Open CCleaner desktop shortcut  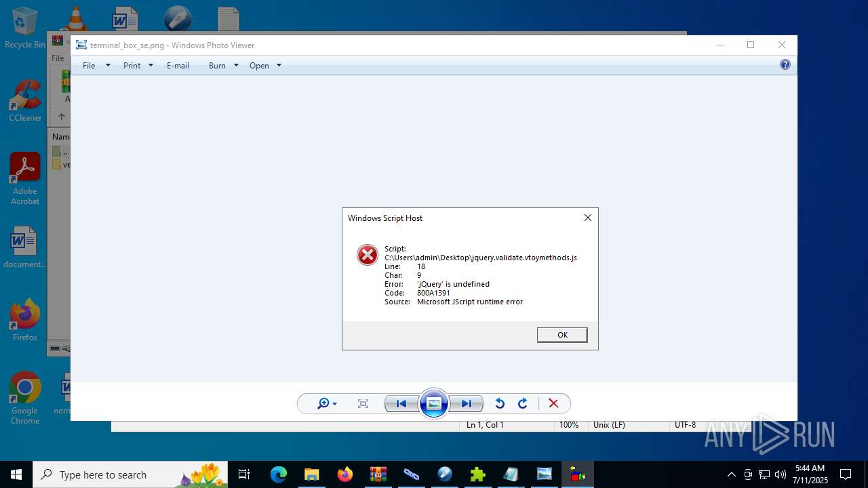point(25,101)
